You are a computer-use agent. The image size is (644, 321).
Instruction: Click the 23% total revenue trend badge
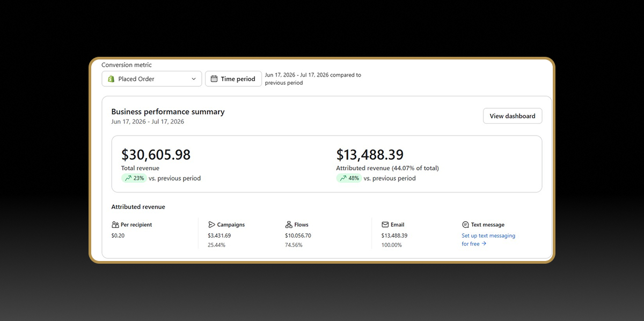click(134, 178)
